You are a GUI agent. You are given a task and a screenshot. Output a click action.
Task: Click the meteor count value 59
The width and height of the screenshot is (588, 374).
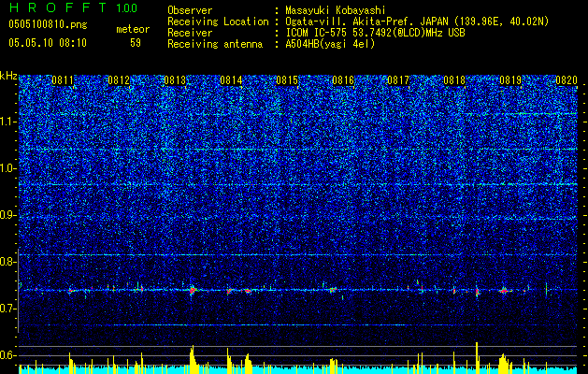pyautogui.click(x=136, y=43)
